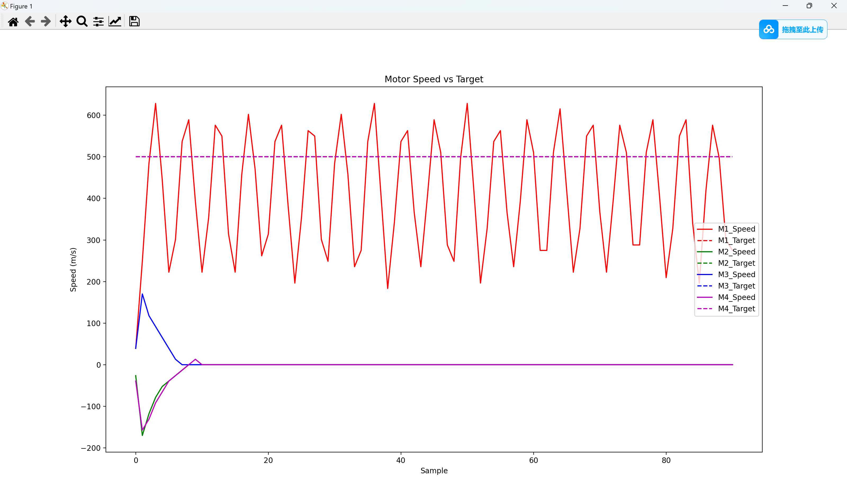Click the M4_Target legend entry
Image resolution: width=847 pixels, height=504 pixels.
click(x=736, y=309)
